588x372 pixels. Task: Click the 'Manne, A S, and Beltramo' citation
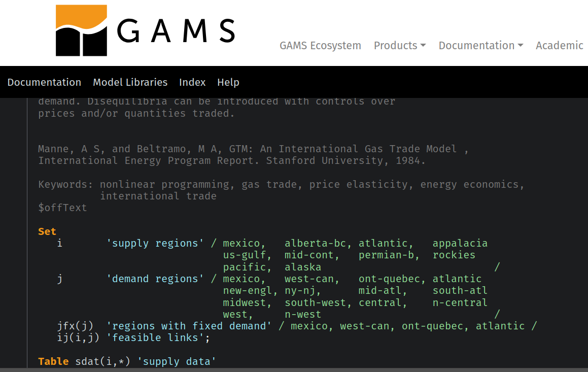point(253,149)
